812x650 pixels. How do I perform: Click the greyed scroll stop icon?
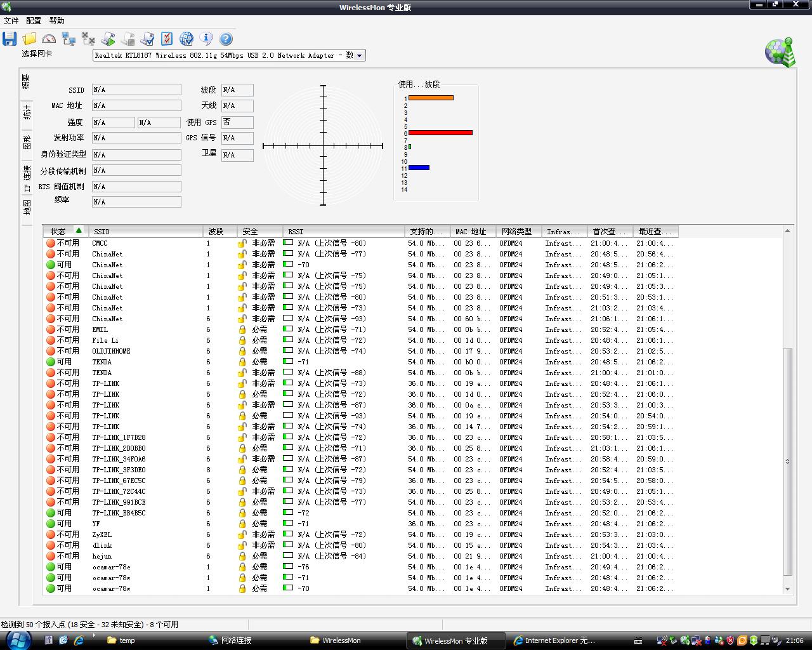[128, 39]
